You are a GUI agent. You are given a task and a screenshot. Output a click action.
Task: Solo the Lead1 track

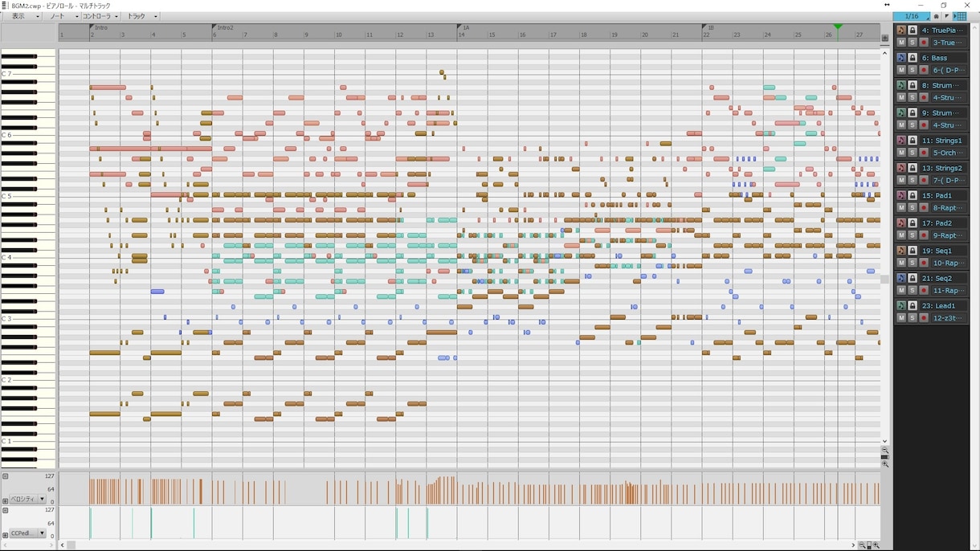pos(913,318)
